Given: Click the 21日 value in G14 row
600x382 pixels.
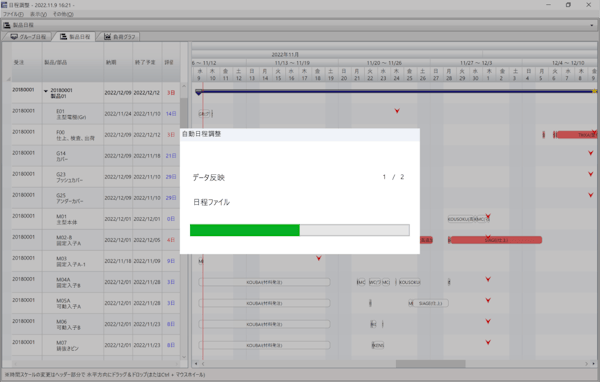Looking at the screenshot, I should [171, 156].
